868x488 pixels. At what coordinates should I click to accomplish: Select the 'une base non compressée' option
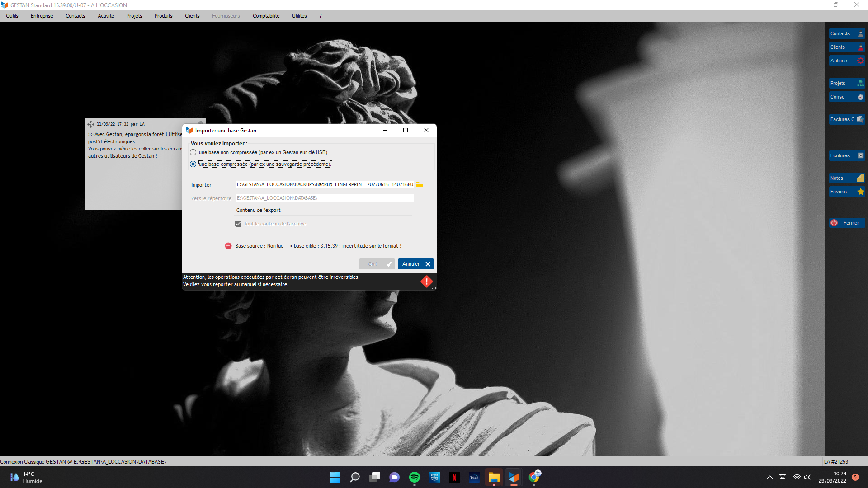tap(193, 152)
